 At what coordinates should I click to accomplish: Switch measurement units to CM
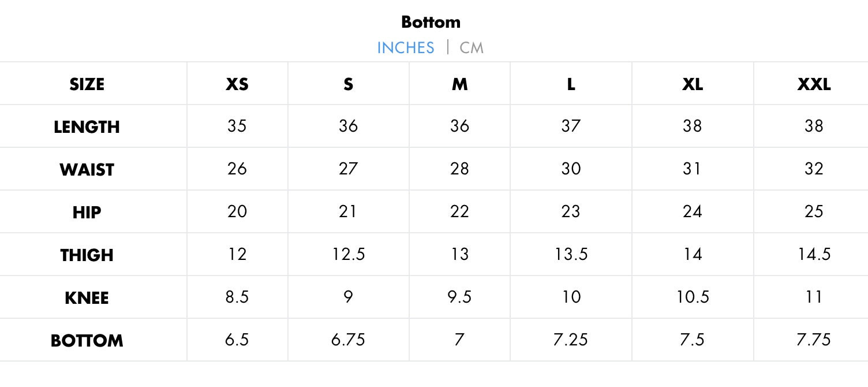[x=472, y=47]
